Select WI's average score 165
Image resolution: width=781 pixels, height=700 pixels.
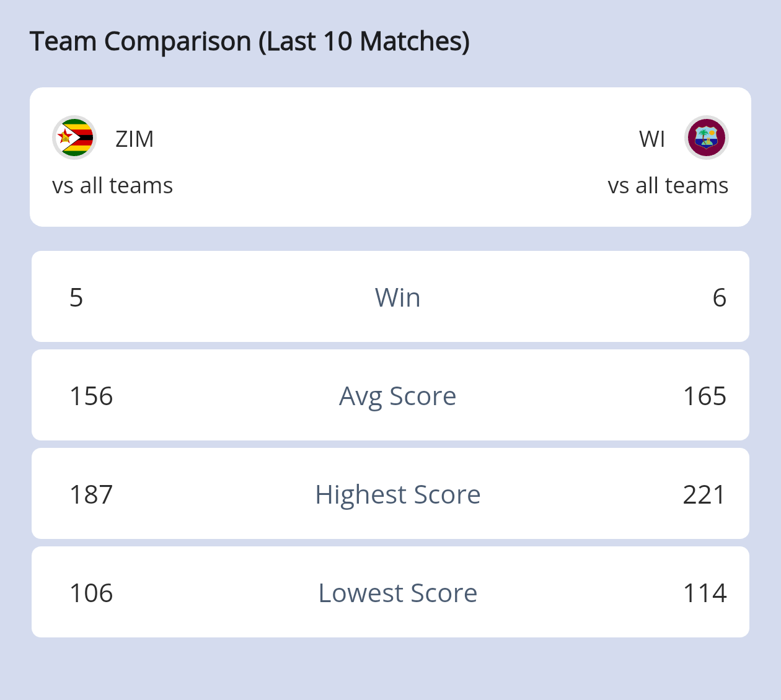[x=704, y=396]
